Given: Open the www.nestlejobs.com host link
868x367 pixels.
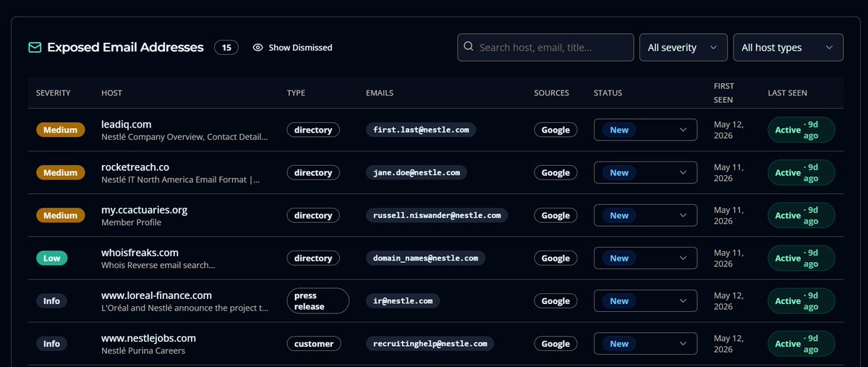Looking at the screenshot, I should [x=148, y=338].
